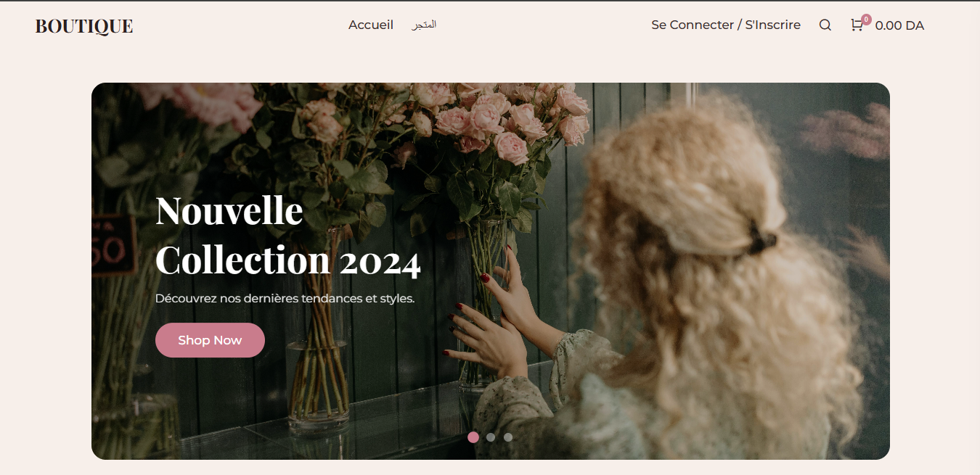Screen dimensions: 980x475
Task: Open the shopping cart icon
Action: click(x=857, y=25)
